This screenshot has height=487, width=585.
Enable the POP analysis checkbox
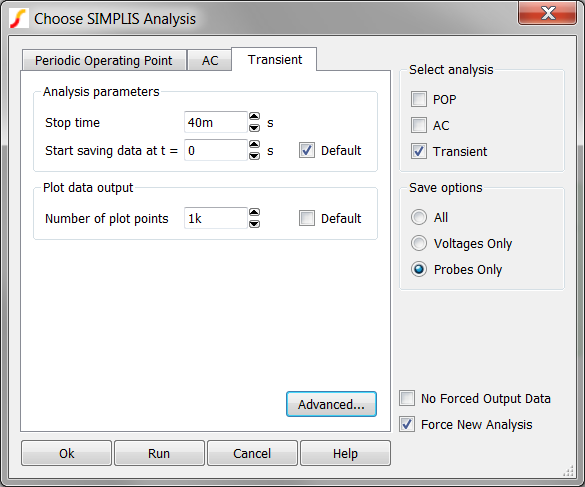(419, 99)
